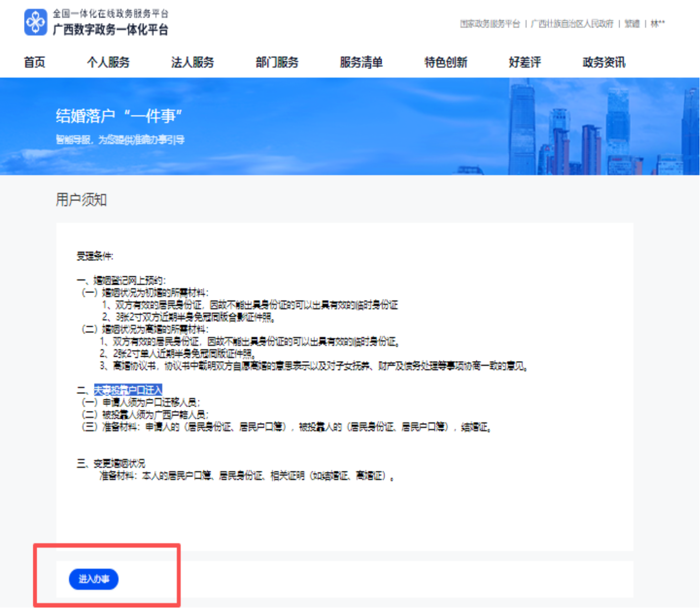The image size is (700, 608).
Task: Click the highlighted 夫妻投靠户口迁入 text
Action: click(x=128, y=390)
